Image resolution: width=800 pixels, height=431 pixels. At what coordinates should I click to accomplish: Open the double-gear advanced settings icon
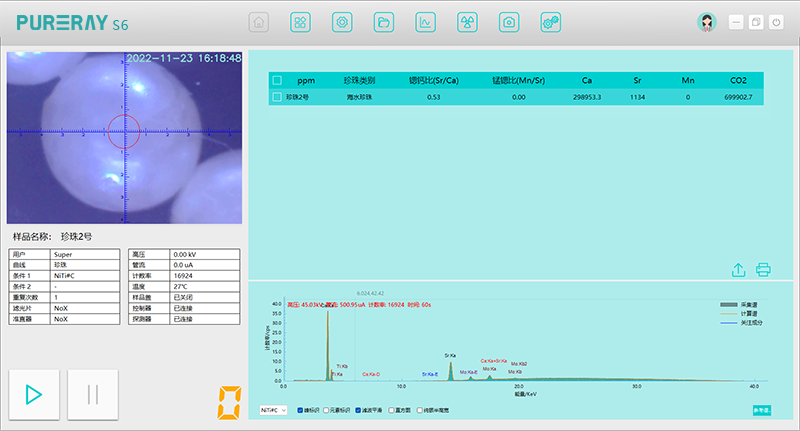pyautogui.click(x=550, y=22)
